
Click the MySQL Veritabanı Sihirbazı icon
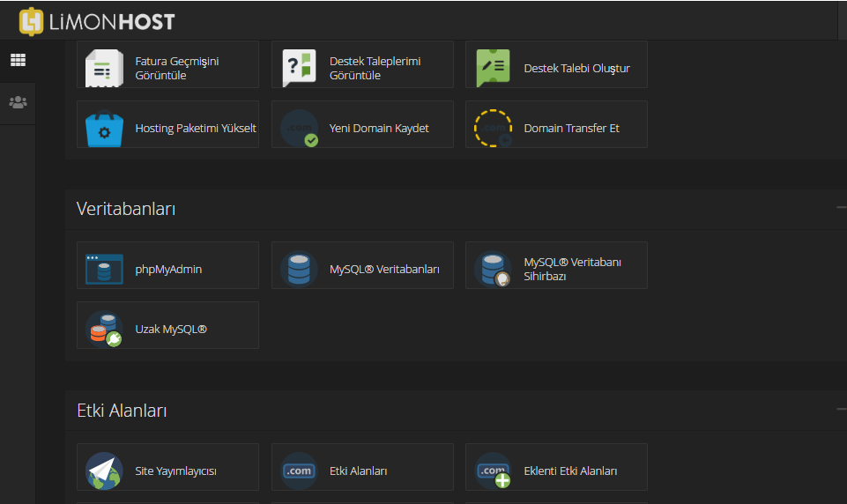click(494, 269)
